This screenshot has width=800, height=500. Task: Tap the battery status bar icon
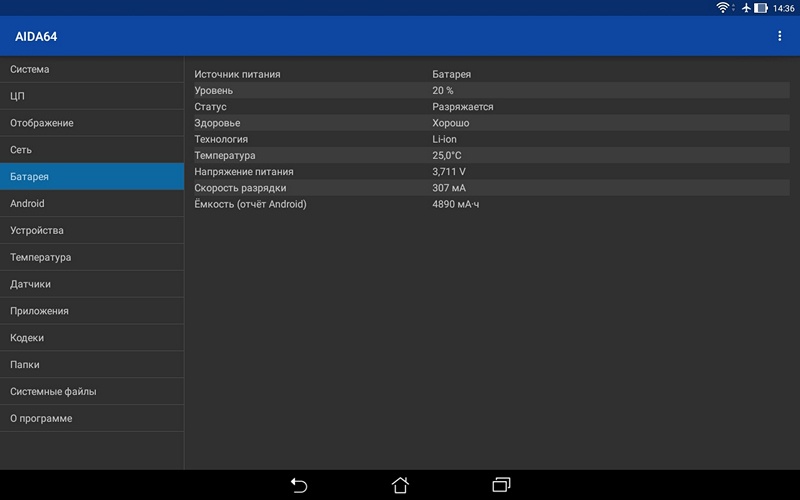click(761, 8)
